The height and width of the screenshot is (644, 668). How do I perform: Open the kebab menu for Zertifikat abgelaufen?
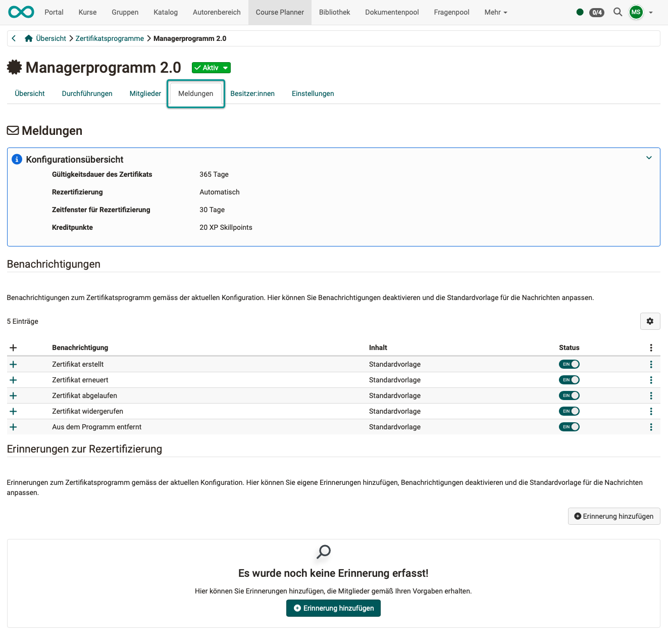[651, 395]
